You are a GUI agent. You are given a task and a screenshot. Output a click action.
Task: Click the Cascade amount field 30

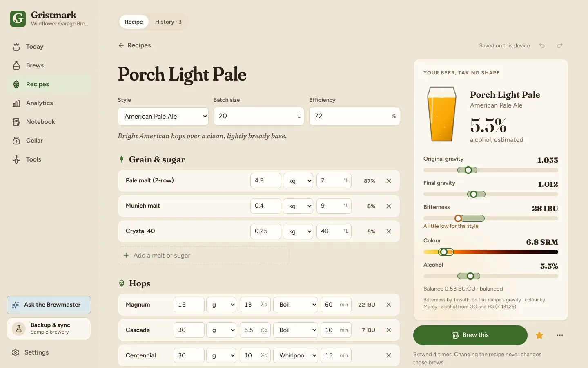189,330
